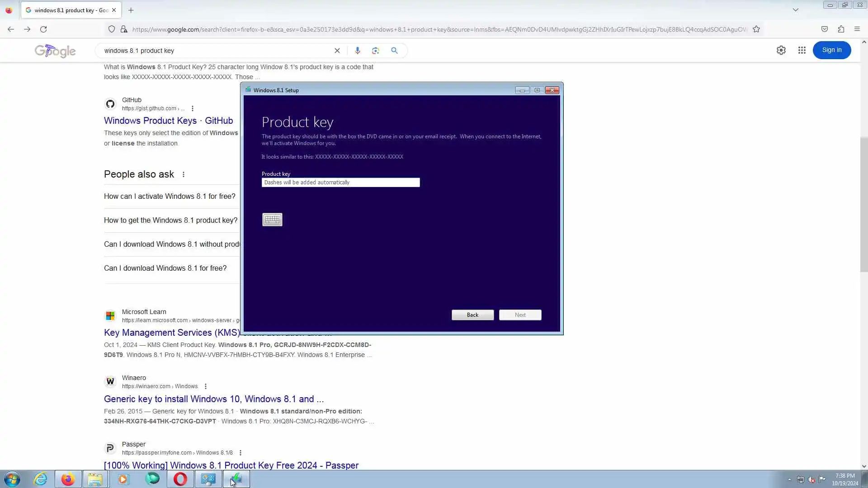This screenshot has width=868, height=488.
Task: Open Firefox extensions puzzle icon
Action: [x=840, y=29]
